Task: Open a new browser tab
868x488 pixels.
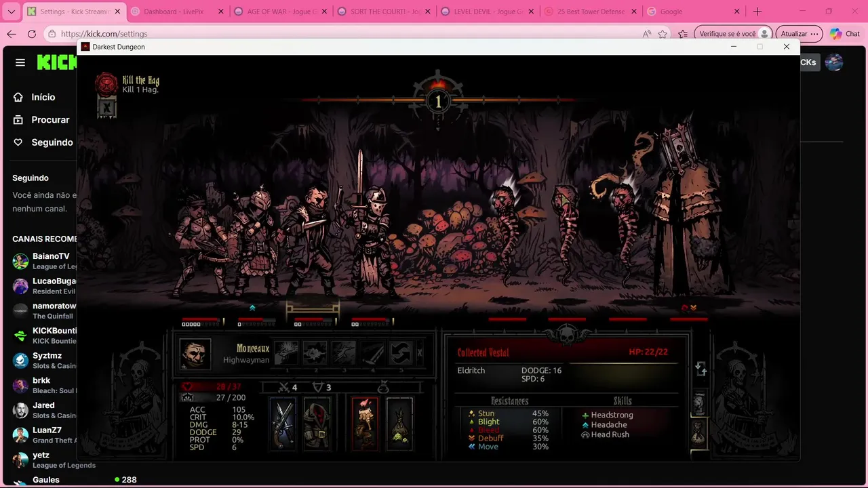Action: pyautogui.click(x=757, y=12)
